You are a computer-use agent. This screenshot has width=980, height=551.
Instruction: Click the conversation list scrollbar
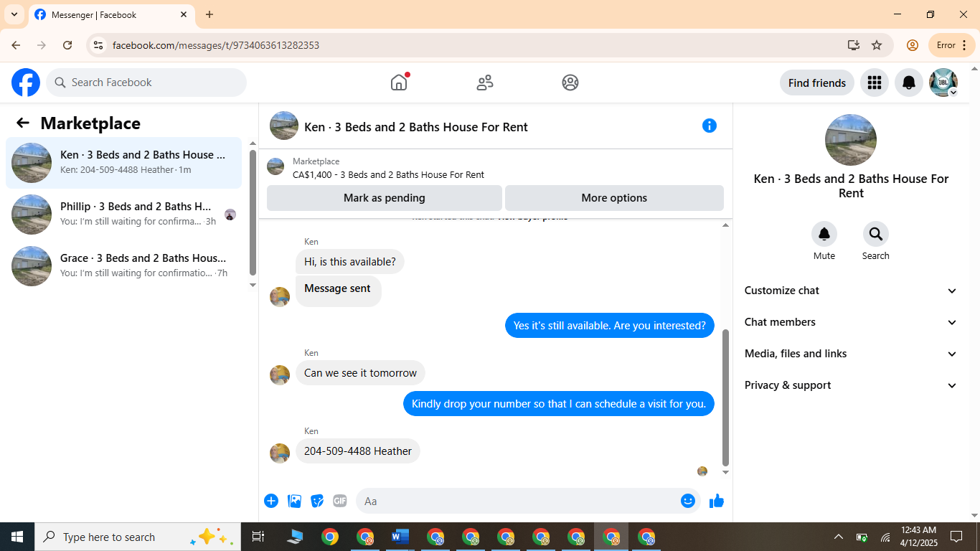pos(253,213)
